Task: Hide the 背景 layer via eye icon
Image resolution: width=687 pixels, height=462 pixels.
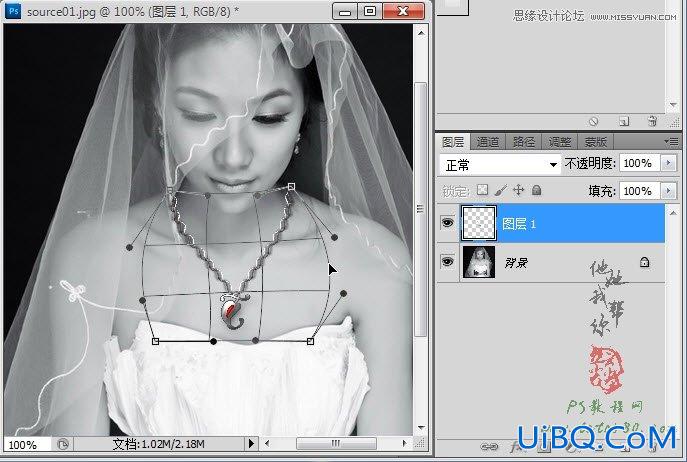Action: (x=447, y=262)
